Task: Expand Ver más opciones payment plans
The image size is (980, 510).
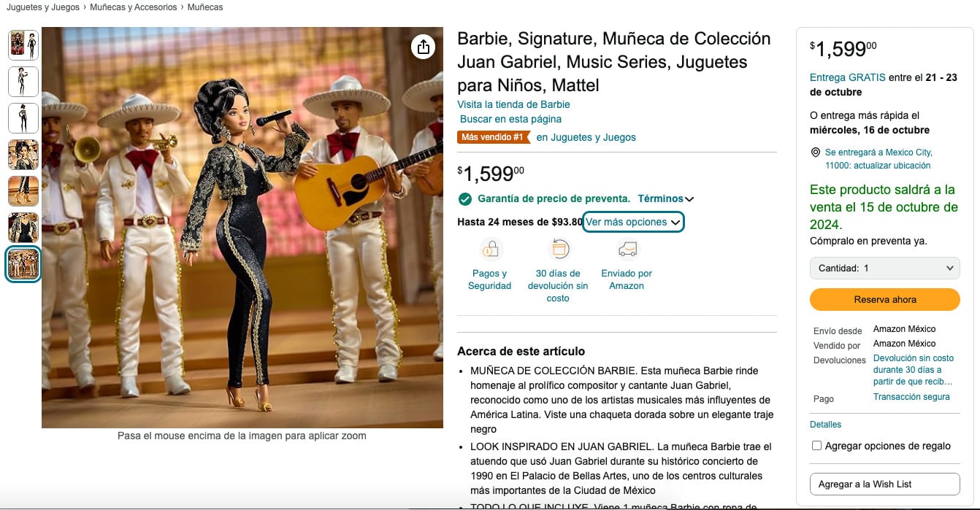Action: click(x=633, y=222)
